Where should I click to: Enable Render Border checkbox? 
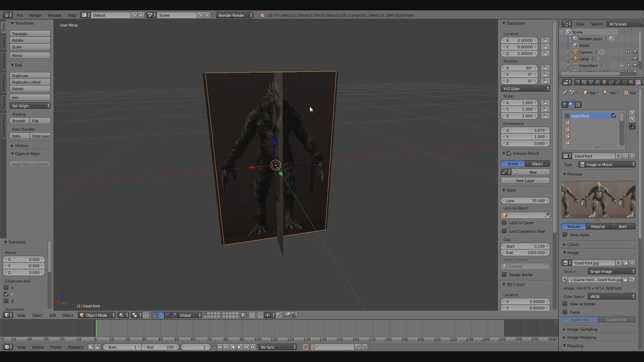click(x=504, y=275)
